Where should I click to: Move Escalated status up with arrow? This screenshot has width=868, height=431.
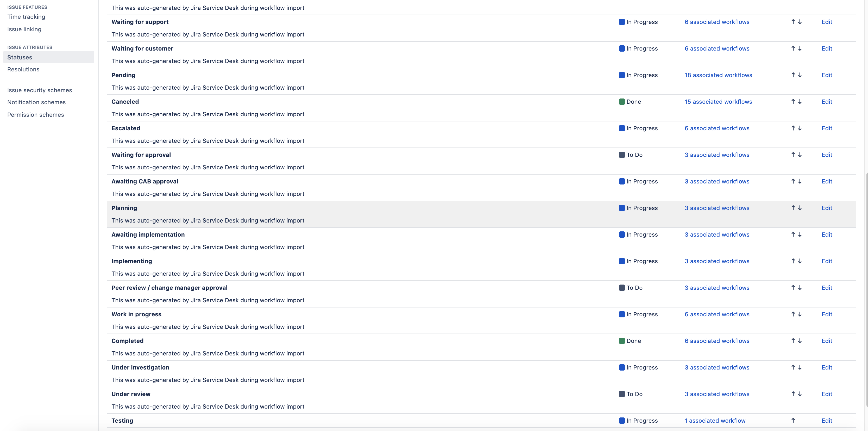click(793, 128)
